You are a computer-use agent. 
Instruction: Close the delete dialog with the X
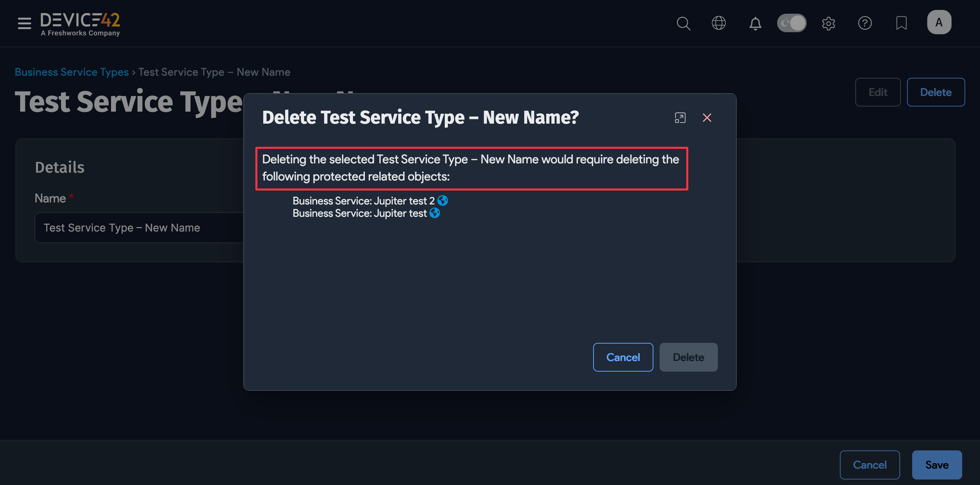click(x=707, y=118)
